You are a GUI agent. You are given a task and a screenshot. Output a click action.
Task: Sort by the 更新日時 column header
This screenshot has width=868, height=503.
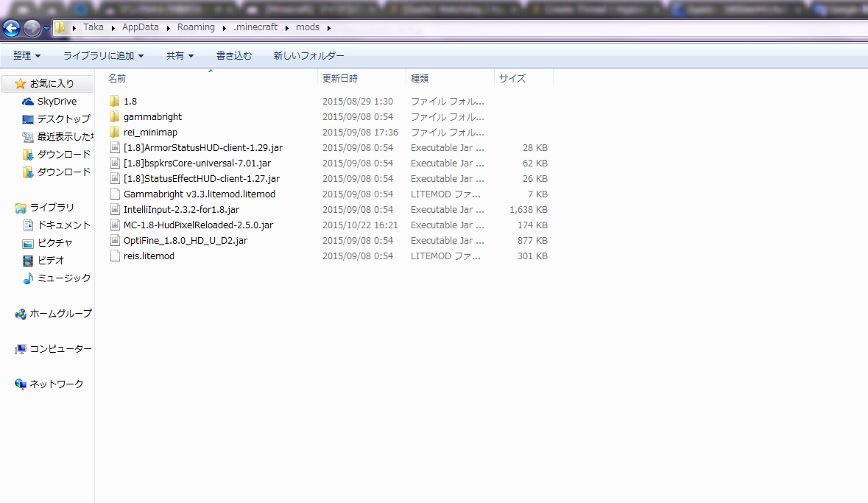[x=361, y=79]
